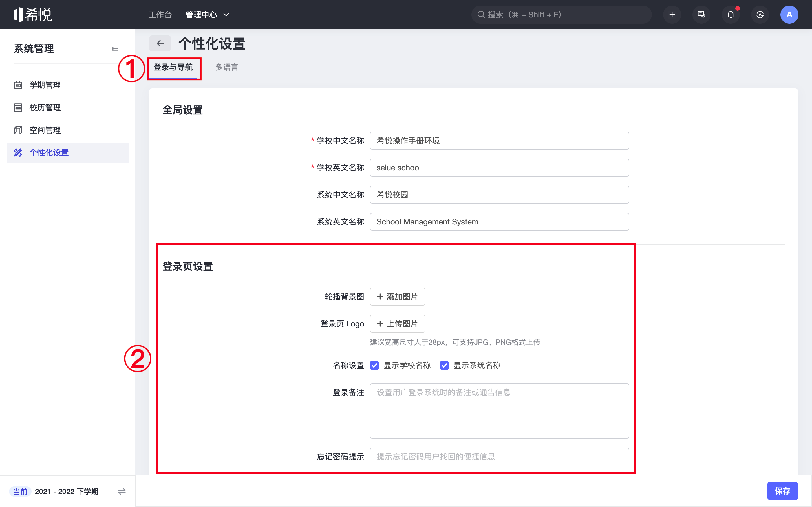
Task: Open the messages chat icon
Action: point(701,15)
